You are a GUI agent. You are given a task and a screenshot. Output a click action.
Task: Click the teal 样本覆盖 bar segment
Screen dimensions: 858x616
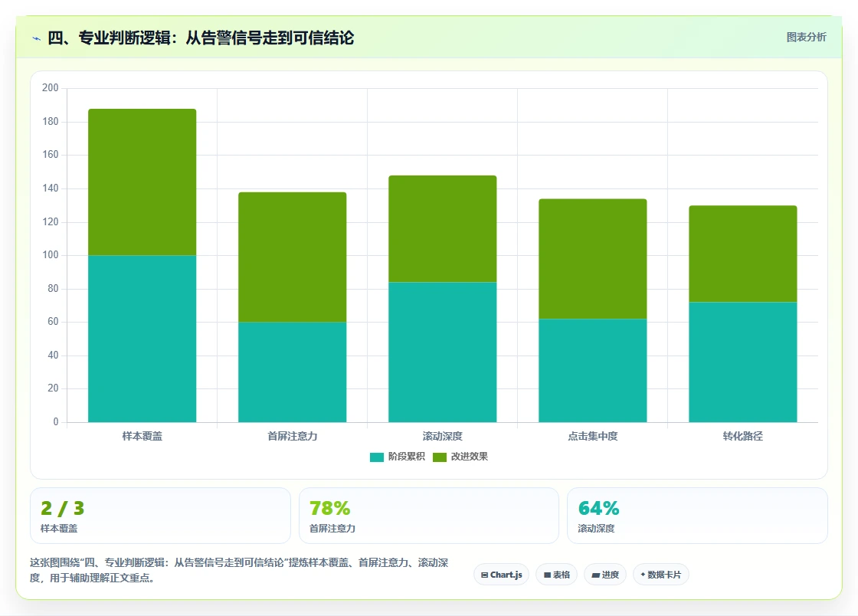142,339
